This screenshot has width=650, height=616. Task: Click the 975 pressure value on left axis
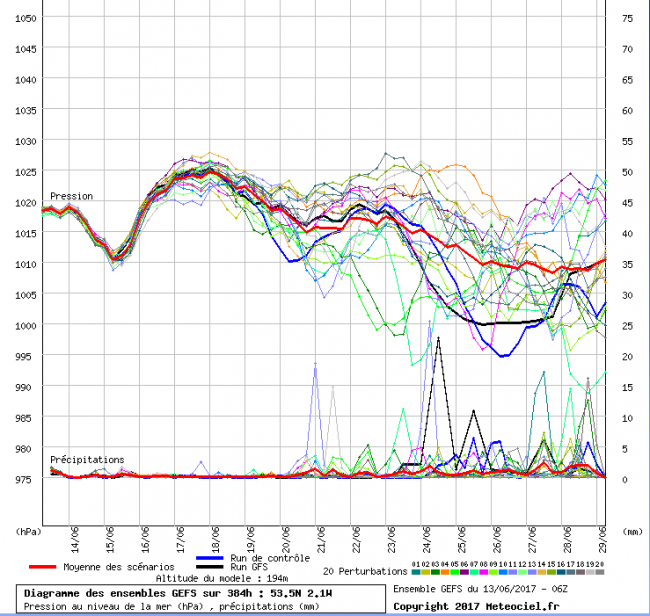tap(27, 478)
